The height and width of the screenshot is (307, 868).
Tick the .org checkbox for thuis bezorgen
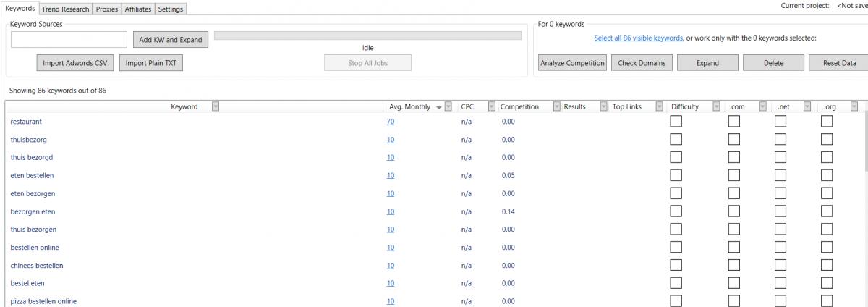[827, 230]
